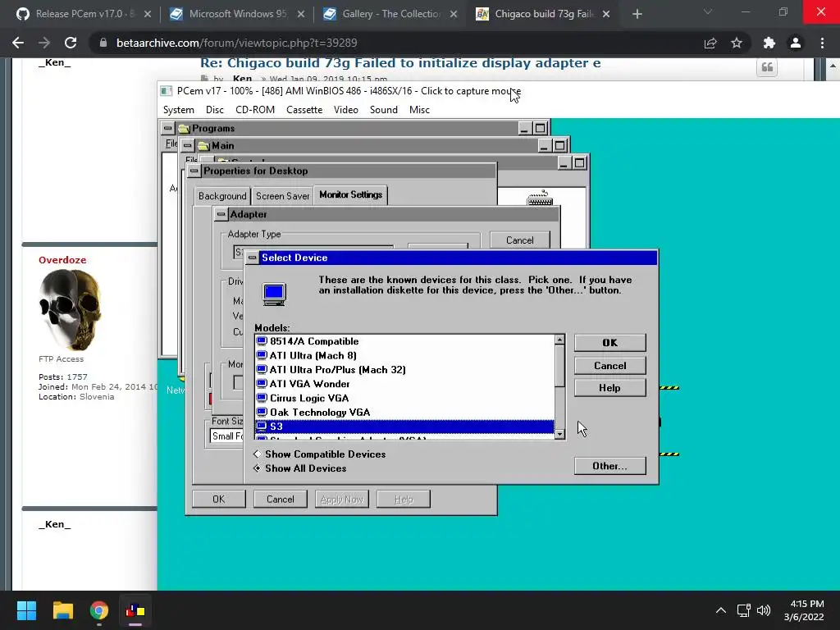This screenshot has height=630, width=840.
Task: Click the quote icon on the forum post
Action: click(767, 67)
